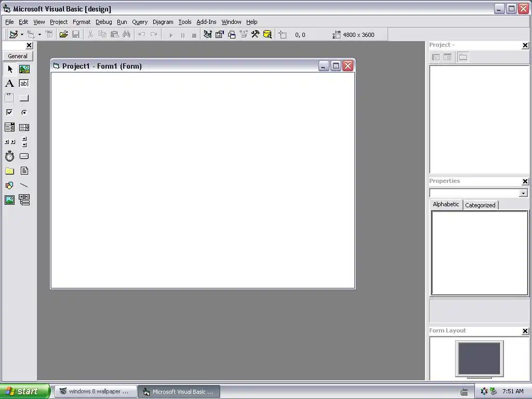The height and width of the screenshot is (399, 532).
Task: Click Toggle Folders icon in Project panel
Action: point(463,57)
